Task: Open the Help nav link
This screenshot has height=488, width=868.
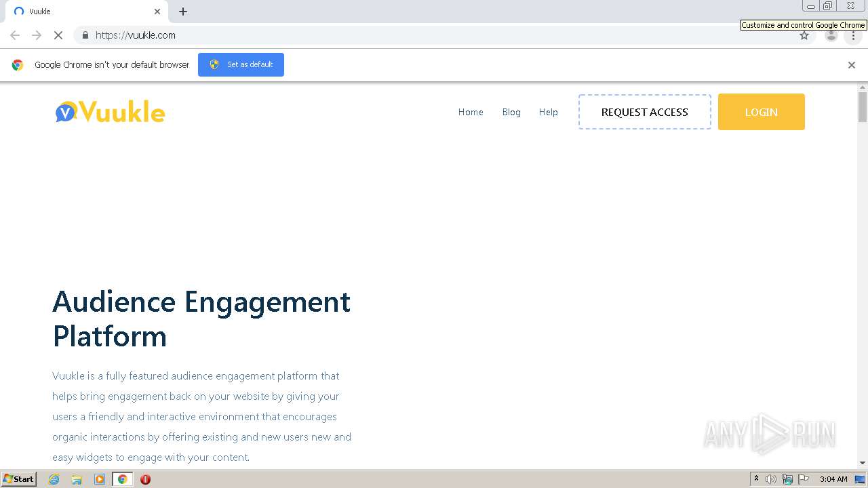Action: point(548,112)
